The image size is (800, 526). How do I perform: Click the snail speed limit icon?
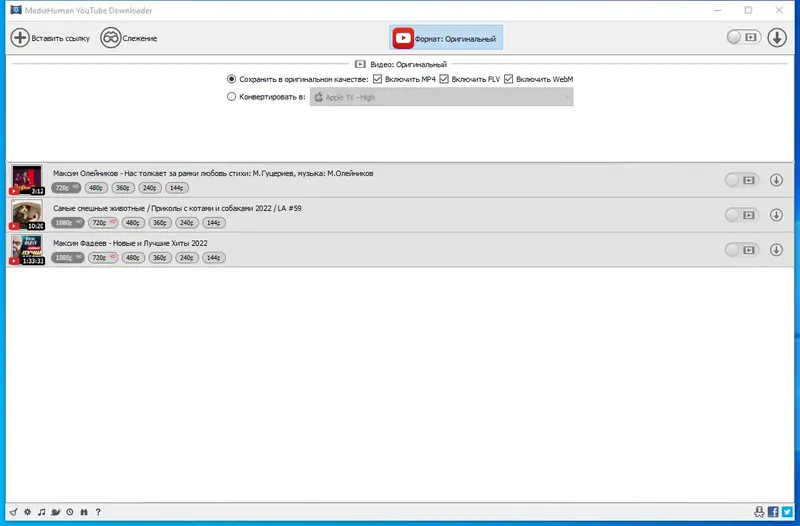tap(56, 512)
